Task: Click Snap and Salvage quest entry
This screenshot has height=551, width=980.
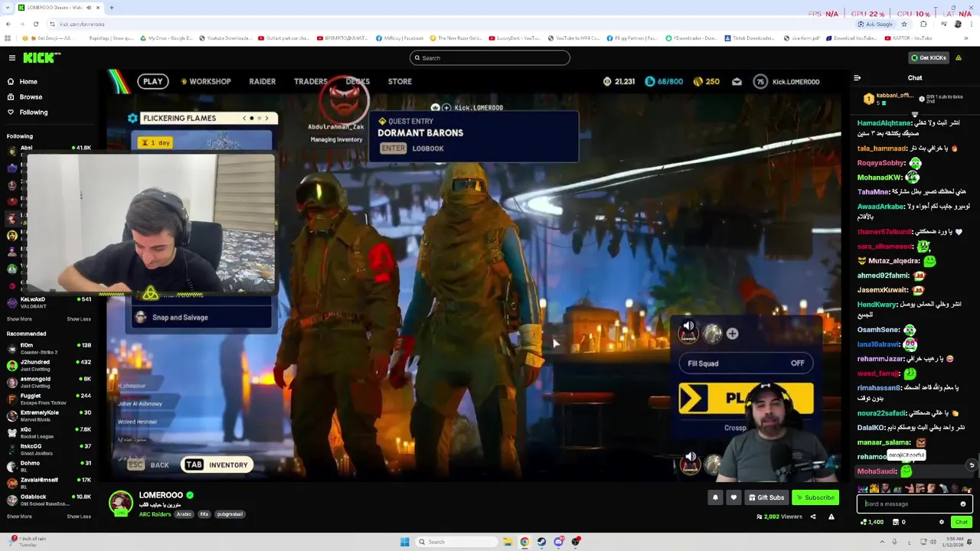Action: 202,318
